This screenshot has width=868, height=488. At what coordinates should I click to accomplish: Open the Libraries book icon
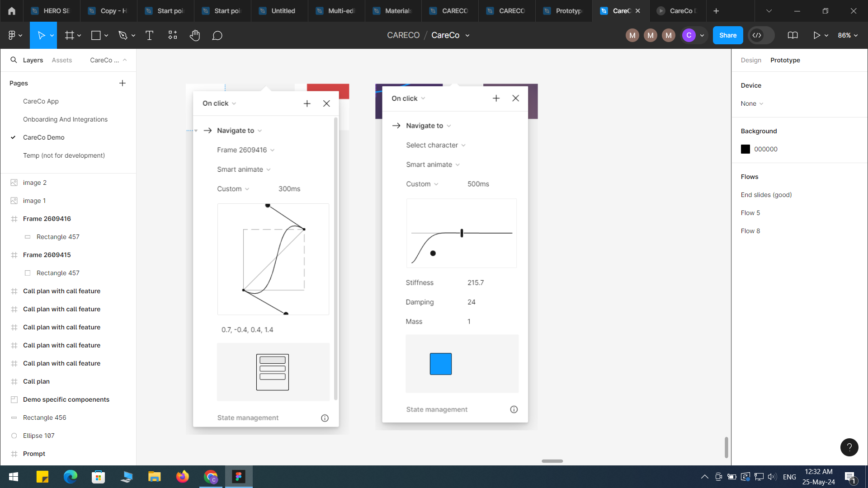point(793,35)
